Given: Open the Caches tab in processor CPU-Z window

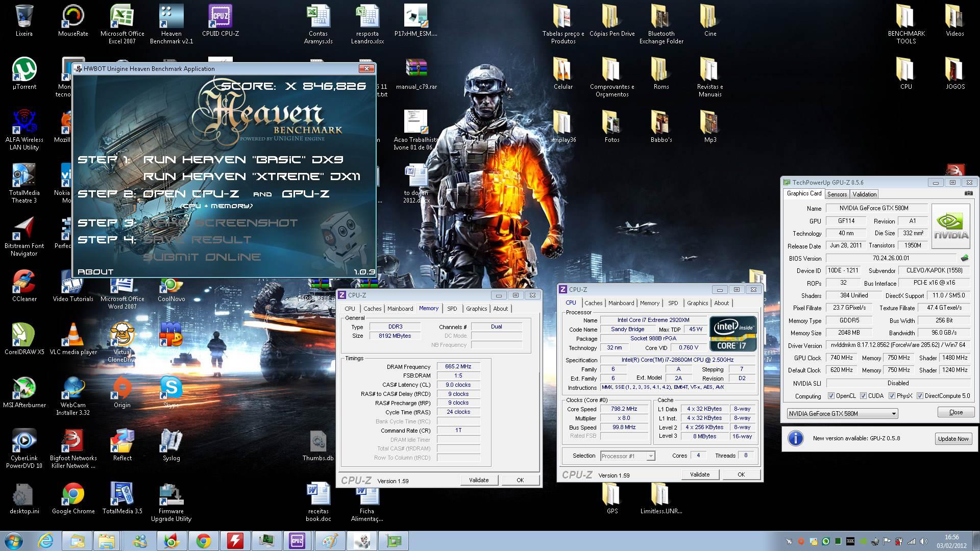Looking at the screenshot, I should click(x=593, y=303).
